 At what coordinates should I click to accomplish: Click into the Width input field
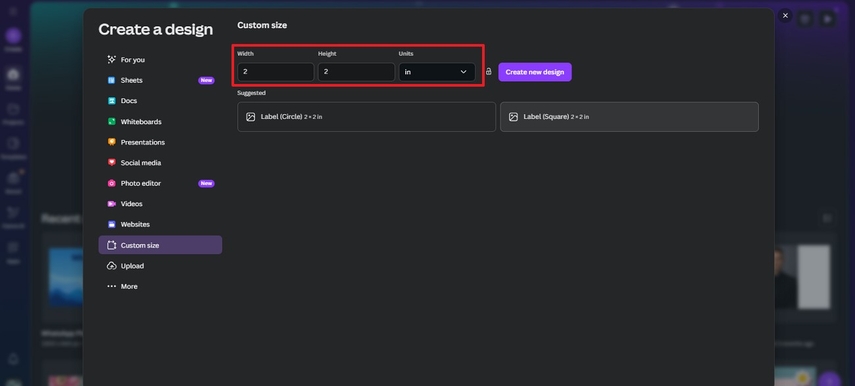(x=275, y=72)
